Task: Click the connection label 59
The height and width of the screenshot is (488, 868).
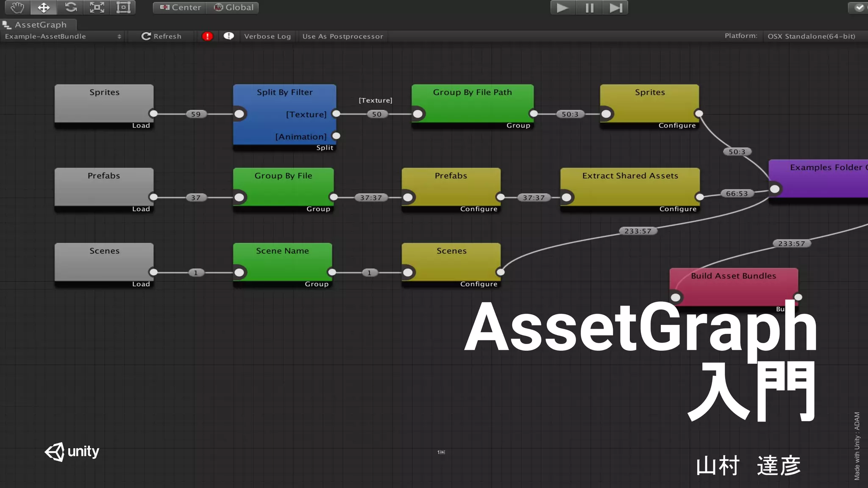Action: 196,114
